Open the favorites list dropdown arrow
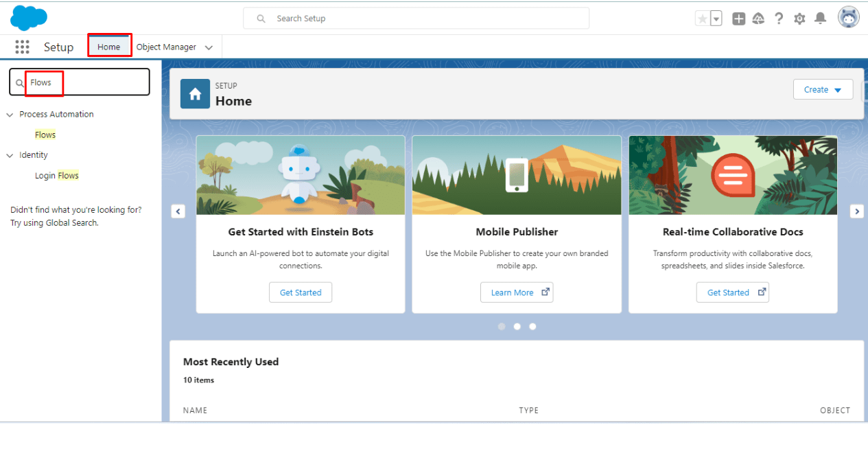868x462 pixels. pos(716,19)
